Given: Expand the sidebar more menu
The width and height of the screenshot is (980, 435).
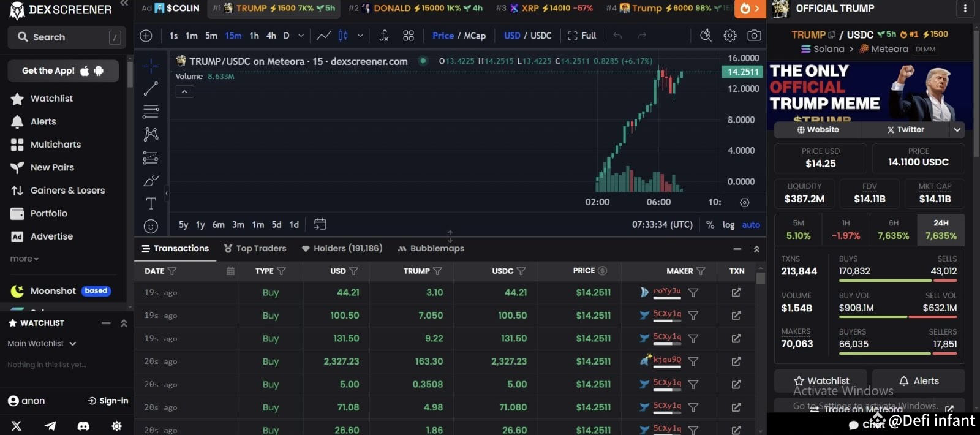Looking at the screenshot, I should tap(24, 259).
